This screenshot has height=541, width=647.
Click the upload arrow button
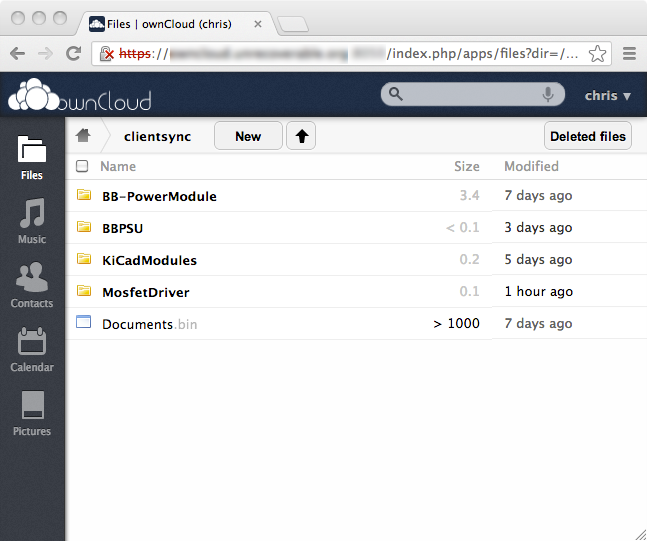[301, 136]
